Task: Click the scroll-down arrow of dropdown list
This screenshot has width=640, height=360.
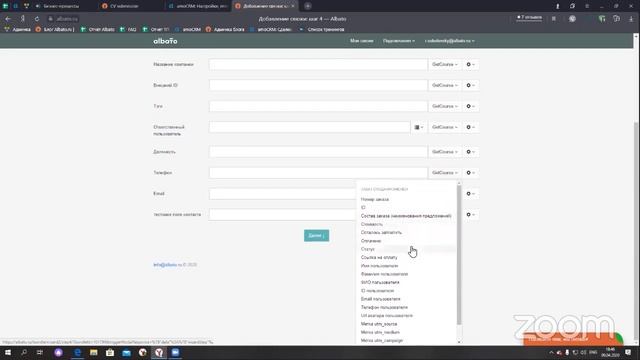Action: (459, 342)
